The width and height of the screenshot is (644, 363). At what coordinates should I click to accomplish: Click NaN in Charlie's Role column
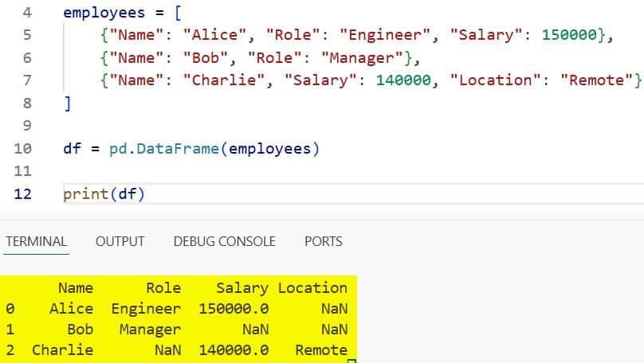168,350
